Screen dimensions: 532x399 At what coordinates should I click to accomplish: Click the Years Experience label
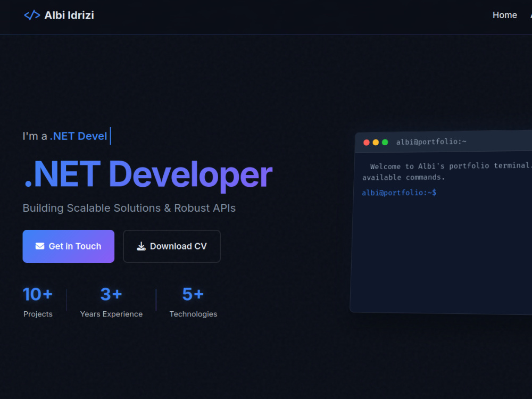(111, 314)
